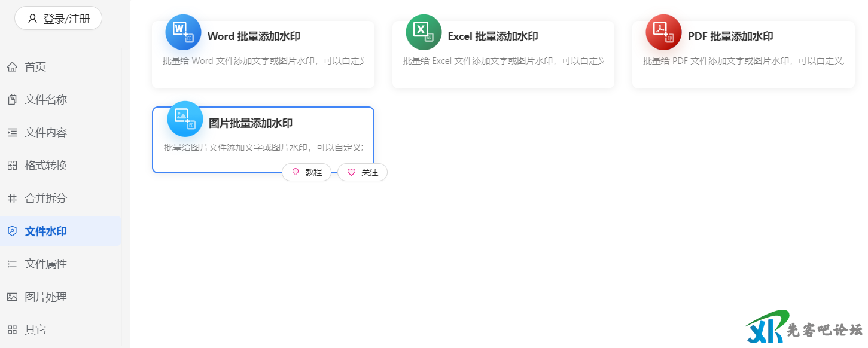Viewport: 868px width, 348px height.
Task: Click the Word batch watermark icon
Action: point(183,32)
